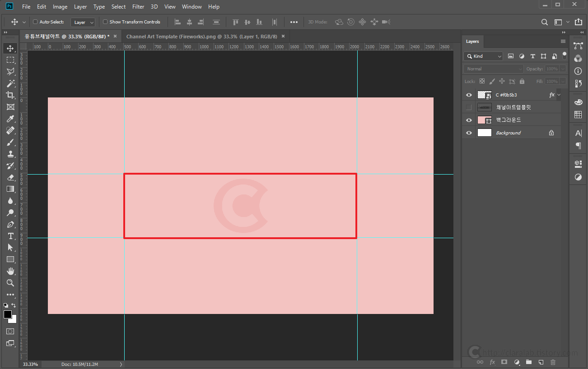Reset to default foreground and background colors
The height and width of the screenshot is (369, 588).
6,305
